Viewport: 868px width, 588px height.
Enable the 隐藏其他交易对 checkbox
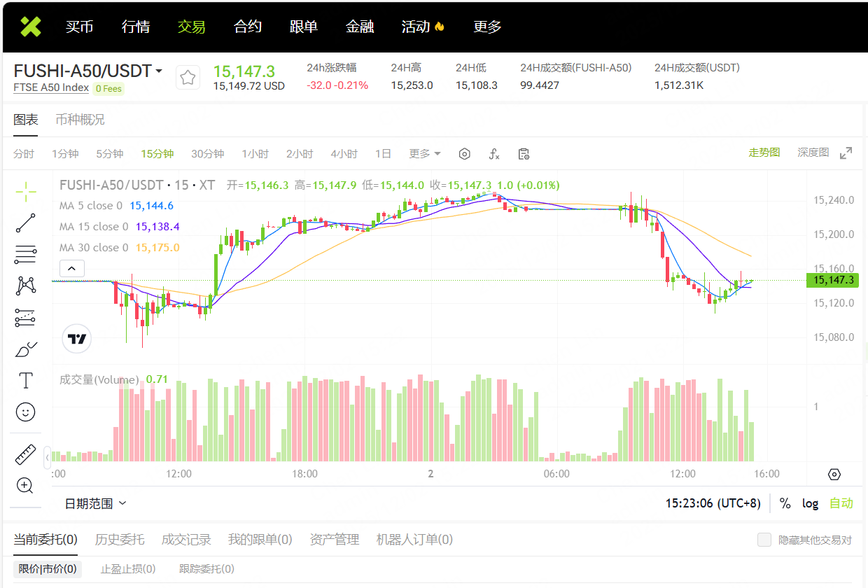[764, 540]
